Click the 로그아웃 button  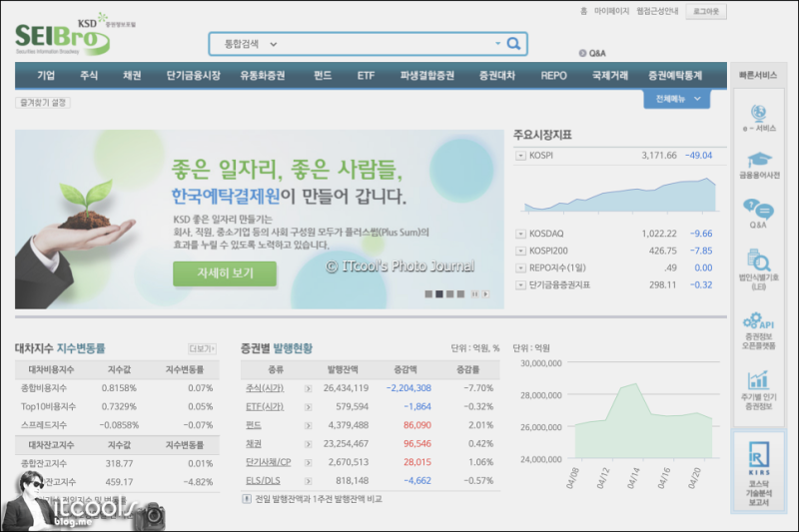(706, 11)
